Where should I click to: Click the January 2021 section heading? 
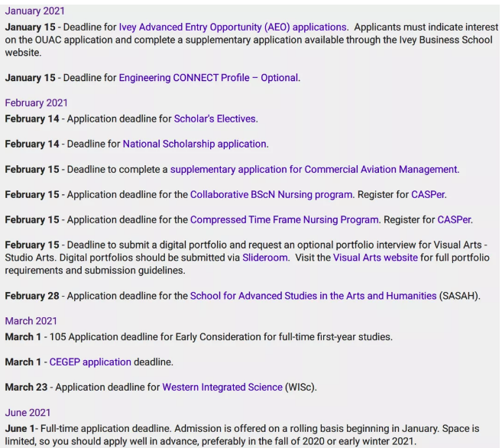[35, 11]
